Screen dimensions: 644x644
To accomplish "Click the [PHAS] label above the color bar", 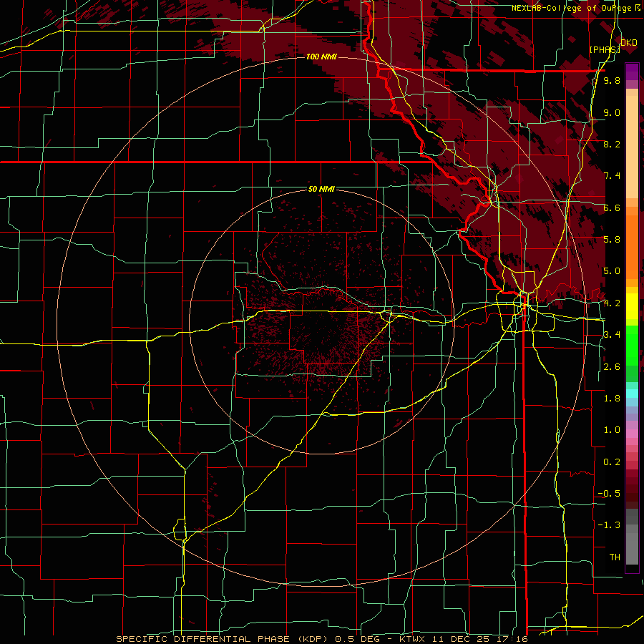I will (x=605, y=49).
